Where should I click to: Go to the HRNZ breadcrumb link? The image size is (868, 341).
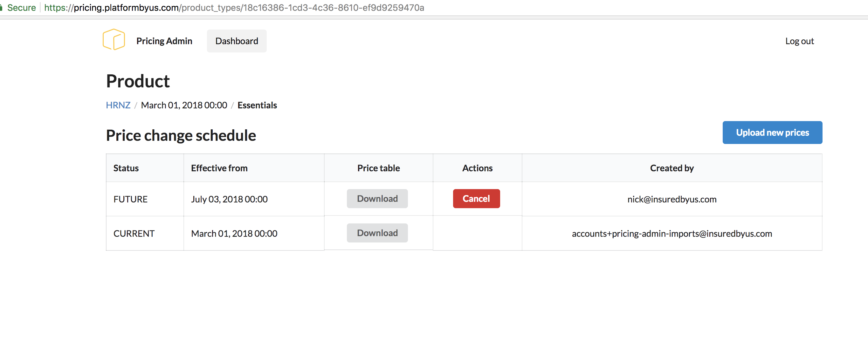(x=118, y=105)
